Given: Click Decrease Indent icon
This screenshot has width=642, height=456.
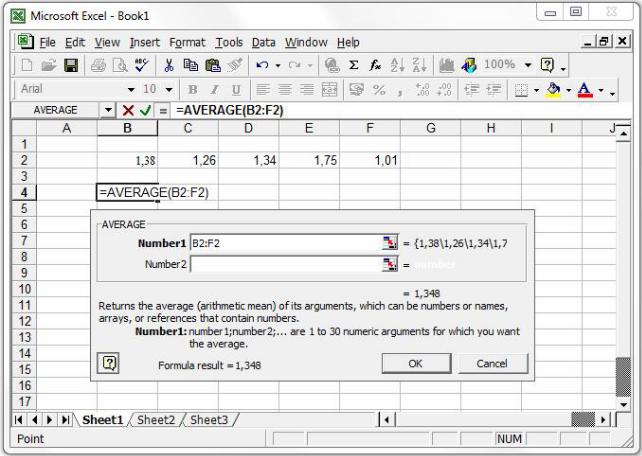Looking at the screenshot, I should [472, 90].
